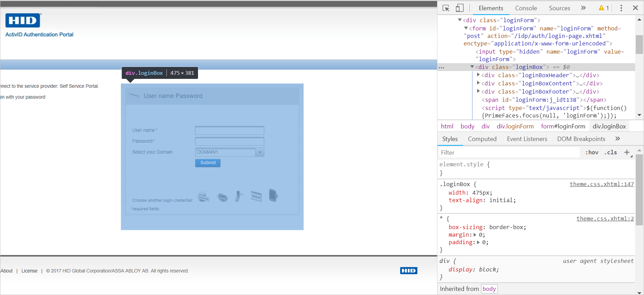
Task: Open the DOMAIN1 domain dropdown
Action: point(260,152)
